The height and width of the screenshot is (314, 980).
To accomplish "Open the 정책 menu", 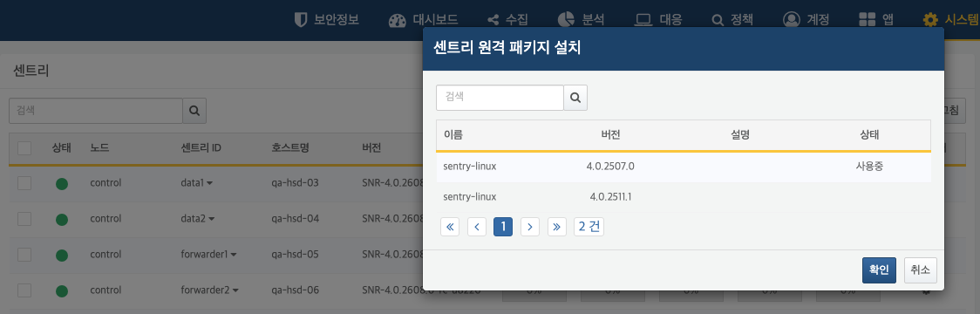I will [732, 19].
